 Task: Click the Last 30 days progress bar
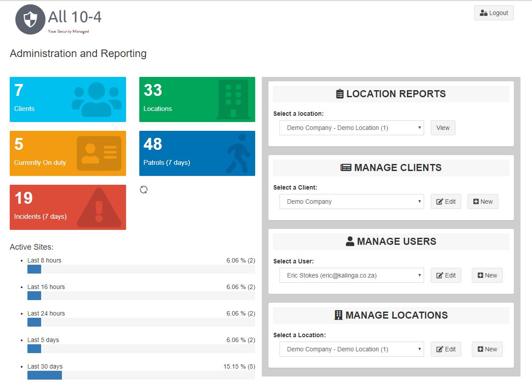[x=141, y=375]
